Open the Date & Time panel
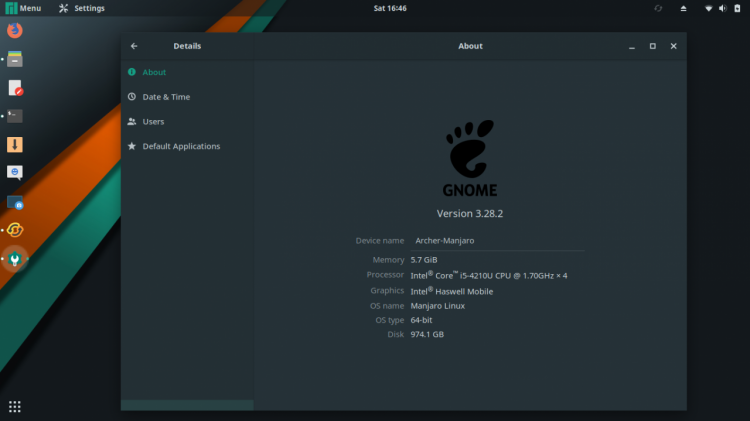The image size is (750, 421). [187, 97]
